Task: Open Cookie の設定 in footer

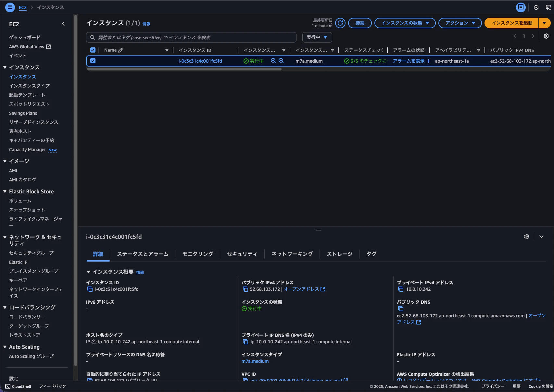Action: click(x=541, y=386)
